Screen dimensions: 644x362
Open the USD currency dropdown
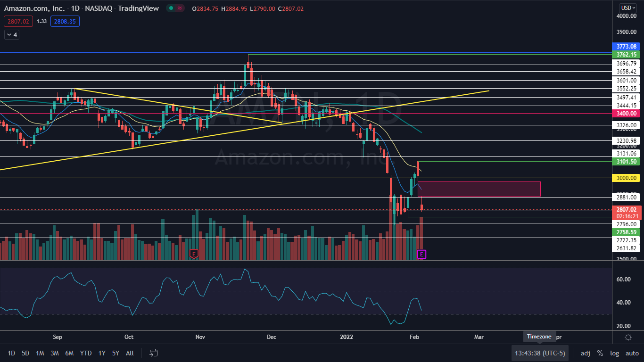point(628,8)
